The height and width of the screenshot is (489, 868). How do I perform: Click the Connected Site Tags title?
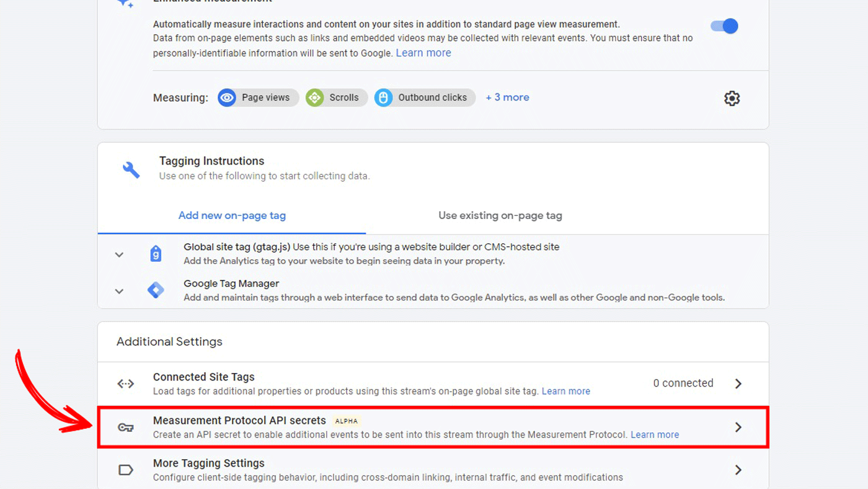coord(204,377)
